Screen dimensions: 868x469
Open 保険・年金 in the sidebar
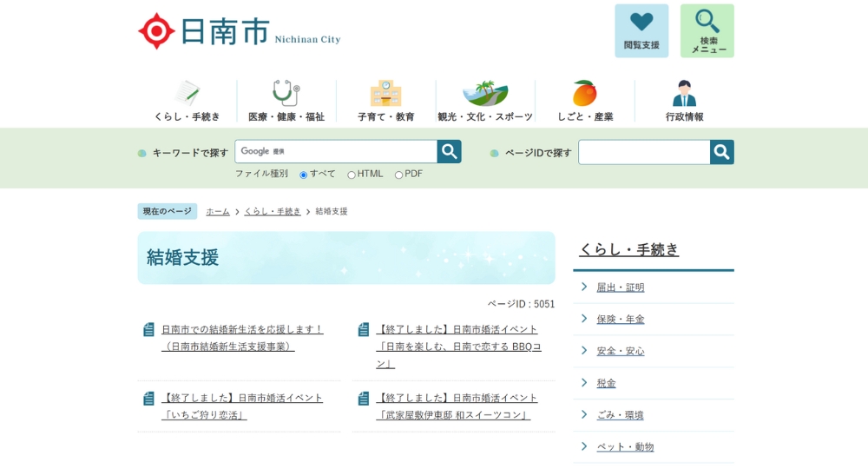click(x=620, y=320)
